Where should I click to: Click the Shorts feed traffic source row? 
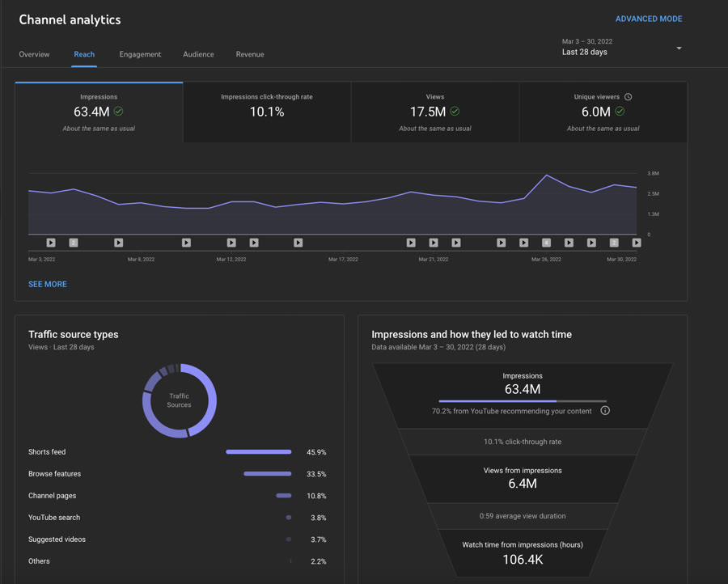point(177,451)
